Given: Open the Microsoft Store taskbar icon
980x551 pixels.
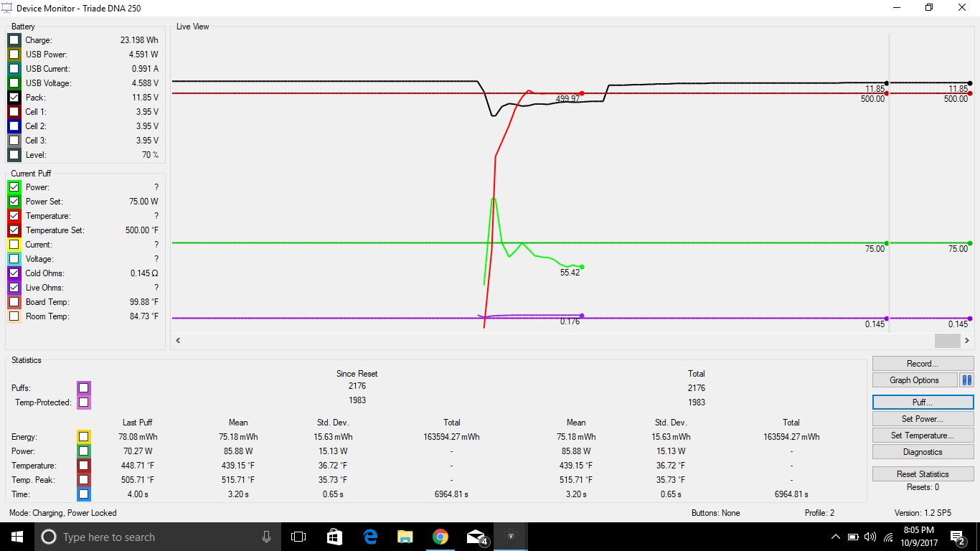Looking at the screenshot, I should 334,537.
